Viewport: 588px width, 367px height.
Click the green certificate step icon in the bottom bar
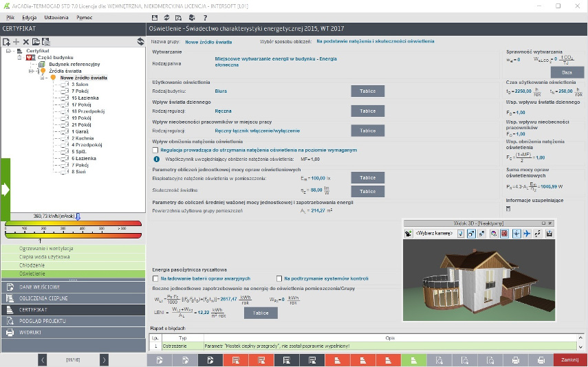[413, 360]
